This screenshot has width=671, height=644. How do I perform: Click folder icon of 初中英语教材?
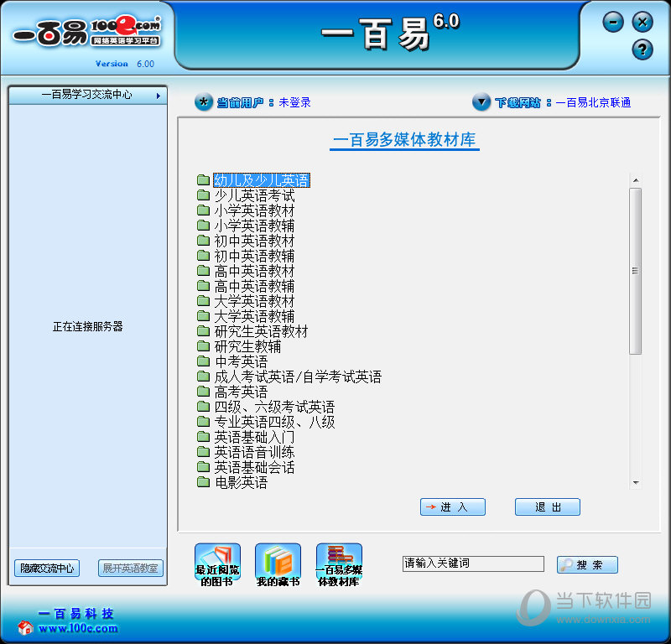[203, 241]
